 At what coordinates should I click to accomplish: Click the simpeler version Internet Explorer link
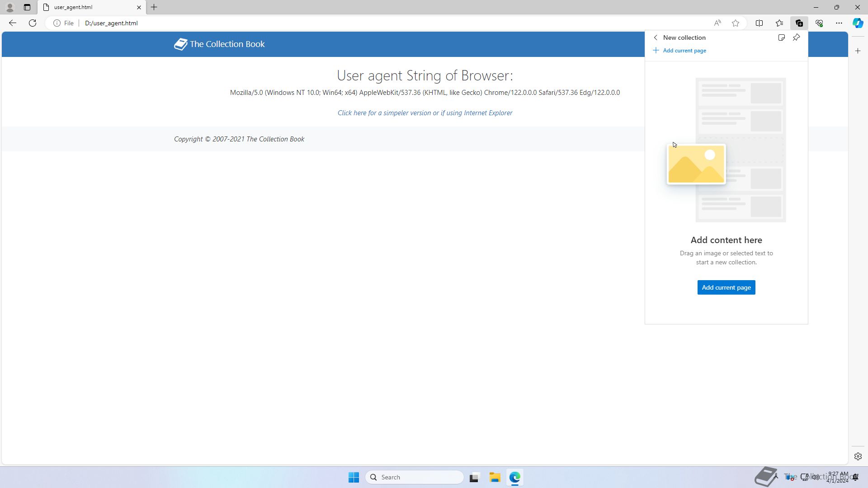tap(425, 113)
